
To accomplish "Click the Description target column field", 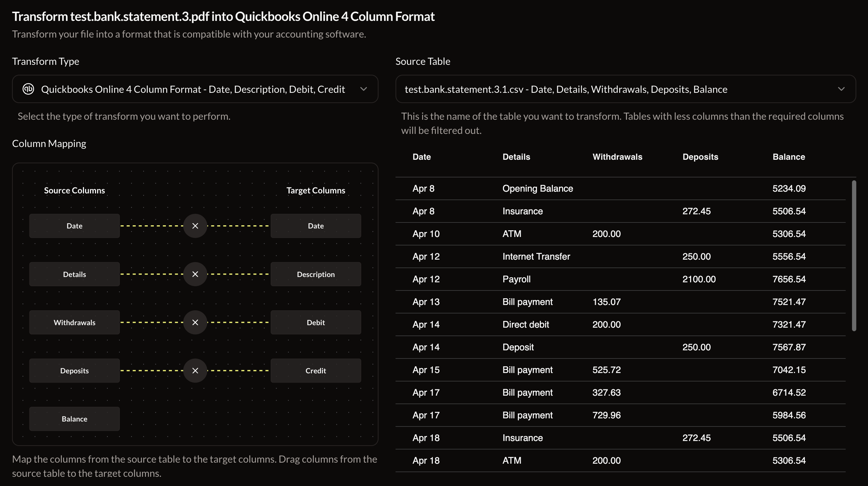I will pyautogui.click(x=315, y=274).
